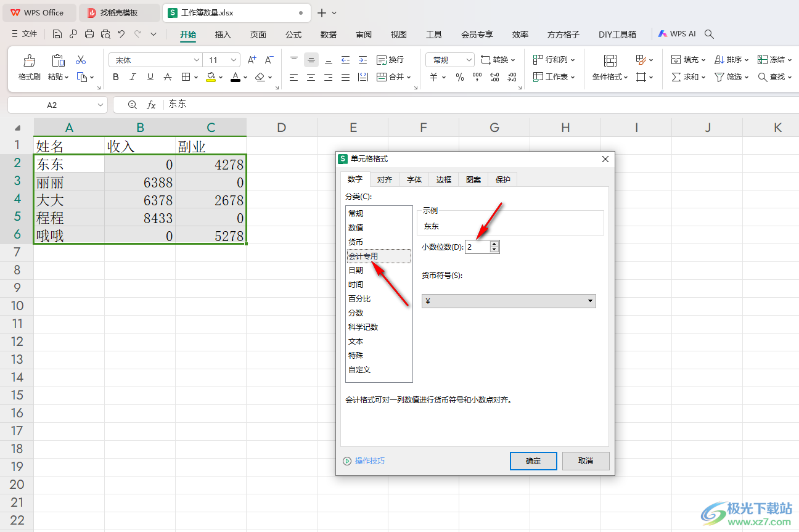Save the workbook using the toolbar save icon
Image resolution: width=799 pixels, height=532 pixels.
pyautogui.click(x=57, y=35)
